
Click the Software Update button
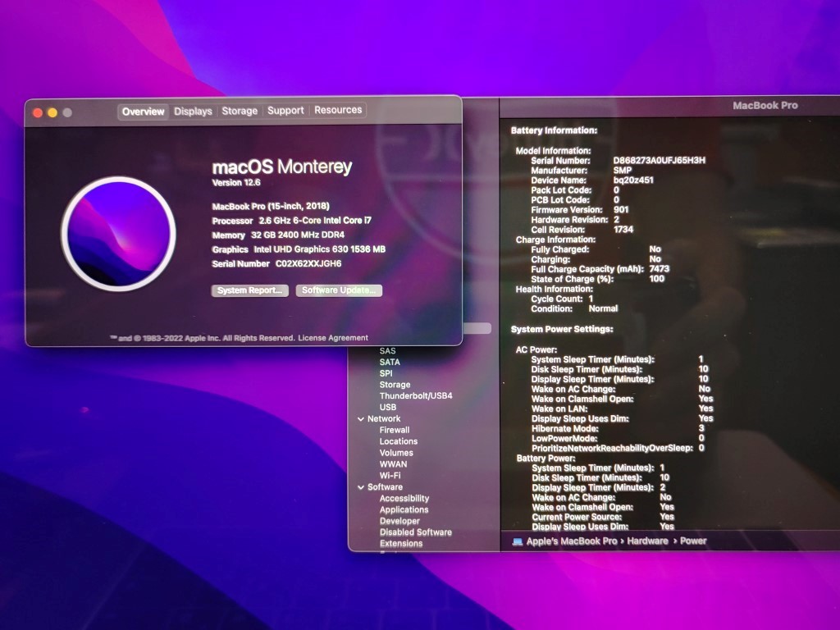339,290
